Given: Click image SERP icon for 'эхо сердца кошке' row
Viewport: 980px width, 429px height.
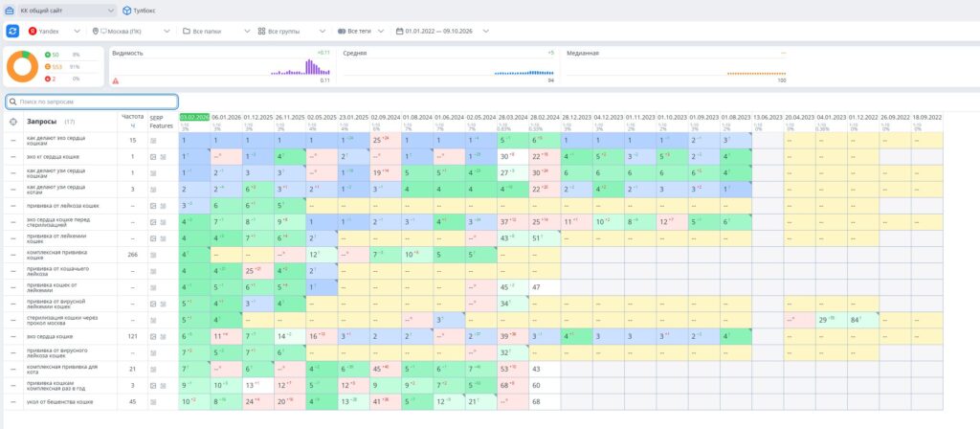Looking at the screenshot, I should [153, 337].
